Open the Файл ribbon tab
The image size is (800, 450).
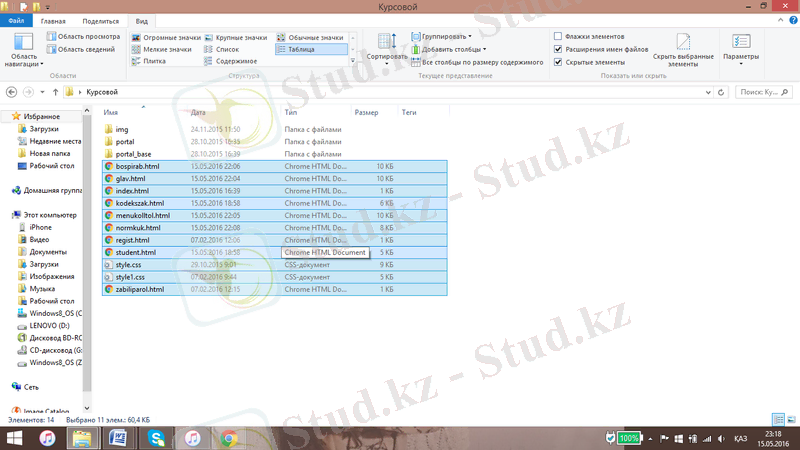tap(16, 21)
